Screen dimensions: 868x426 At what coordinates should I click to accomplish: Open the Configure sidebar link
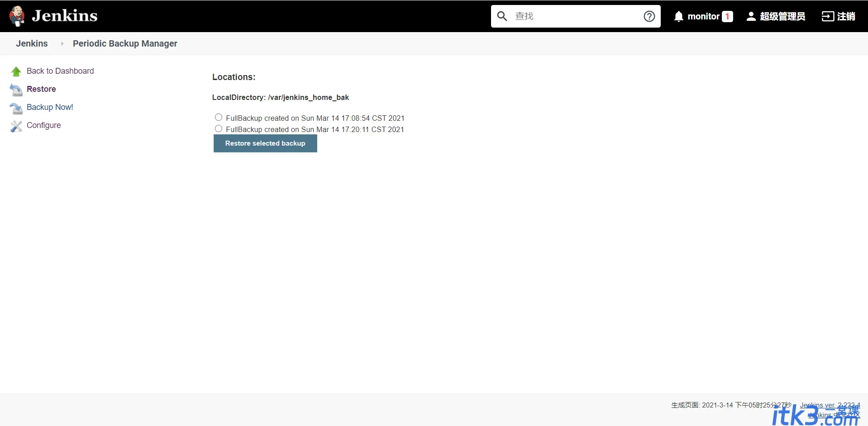[43, 125]
